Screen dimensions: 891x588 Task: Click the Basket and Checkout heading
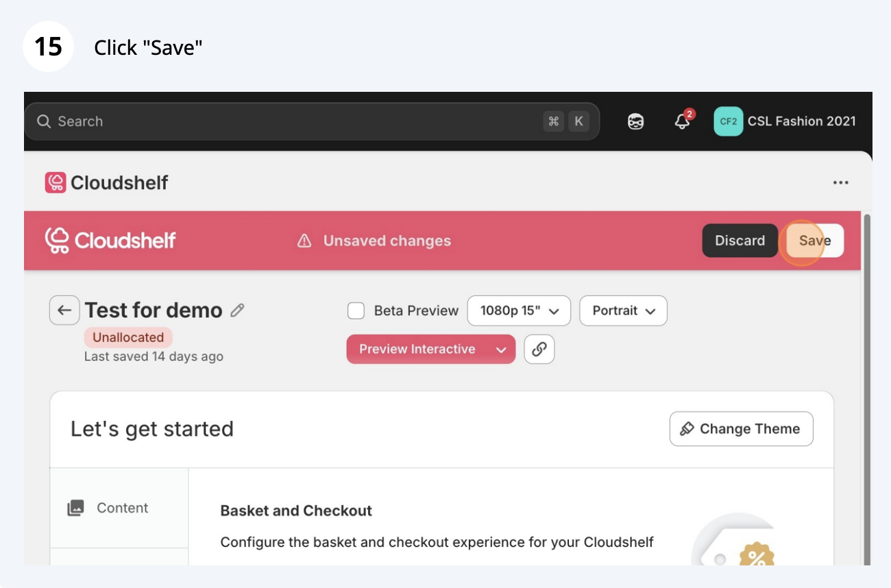[x=296, y=511]
